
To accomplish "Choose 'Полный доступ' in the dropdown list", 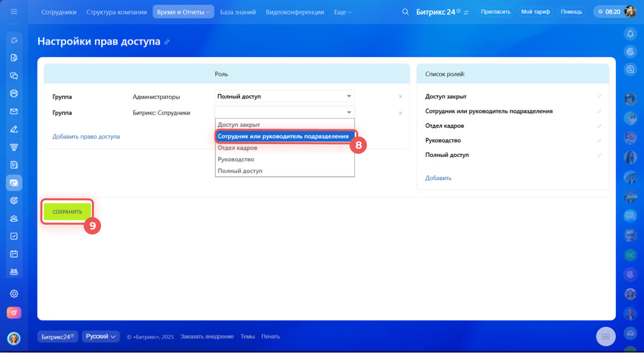I will coord(240,171).
